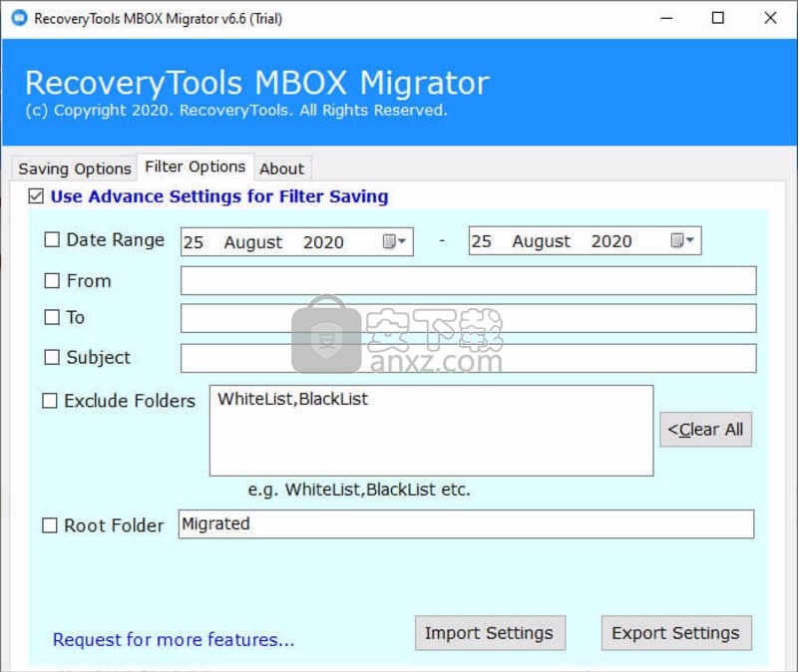
Task: Click Import Settings button
Action: (x=490, y=633)
